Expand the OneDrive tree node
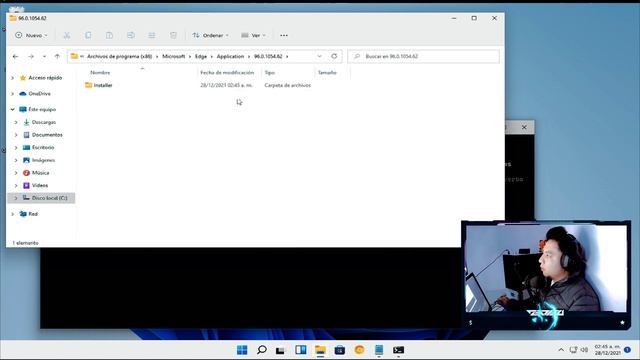640x360 pixels. tap(12, 94)
